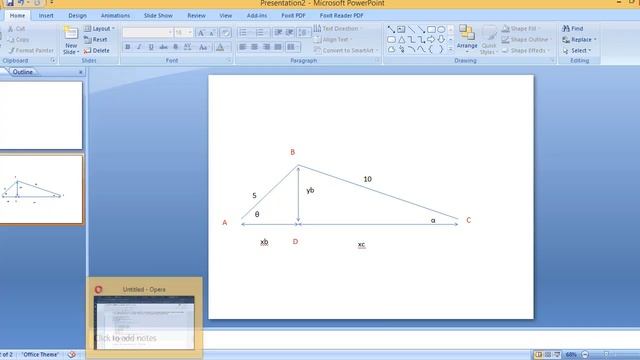This screenshot has height=360, width=640.
Task: Click the Increase Font Size icon
Action: [201, 33]
